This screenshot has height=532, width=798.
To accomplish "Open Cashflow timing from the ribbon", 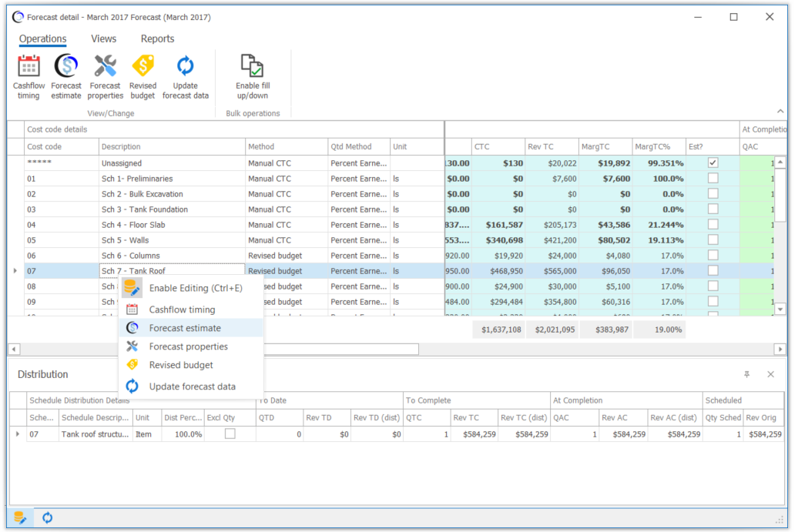I will click(x=28, y=77).
